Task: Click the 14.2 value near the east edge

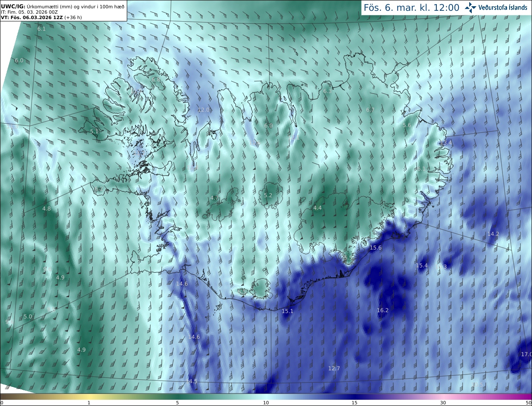Action: [x=493, y=234]
